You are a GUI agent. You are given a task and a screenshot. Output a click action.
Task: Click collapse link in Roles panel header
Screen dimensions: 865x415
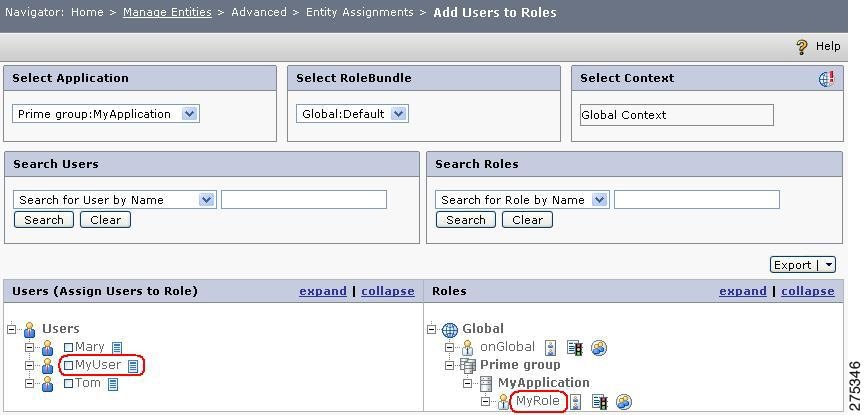(808, 291)
